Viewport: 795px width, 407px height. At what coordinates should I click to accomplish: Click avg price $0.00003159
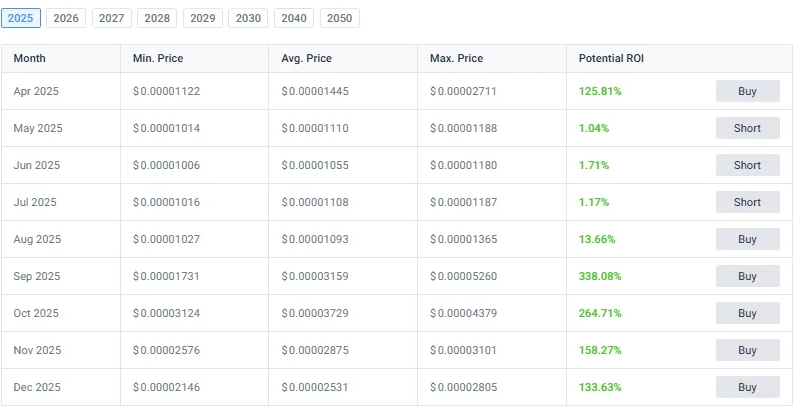pos(315,276)
